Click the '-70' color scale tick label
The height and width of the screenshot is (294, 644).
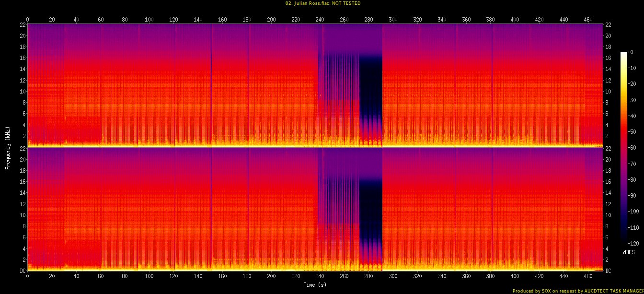point(632,164)
